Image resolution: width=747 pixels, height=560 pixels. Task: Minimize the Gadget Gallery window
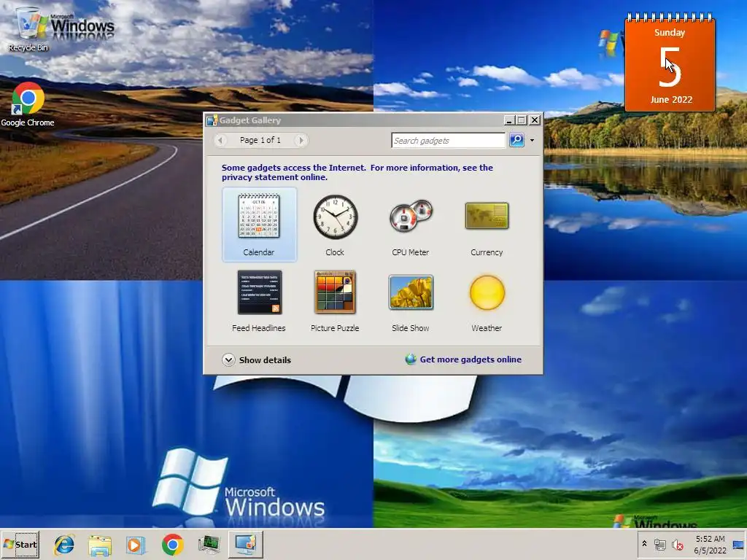[x=509, y=120]
